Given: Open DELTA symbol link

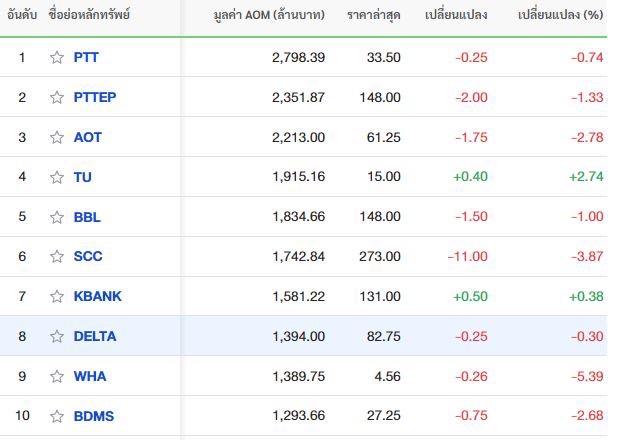Looking at the screenshot, I should pos(95,336).
